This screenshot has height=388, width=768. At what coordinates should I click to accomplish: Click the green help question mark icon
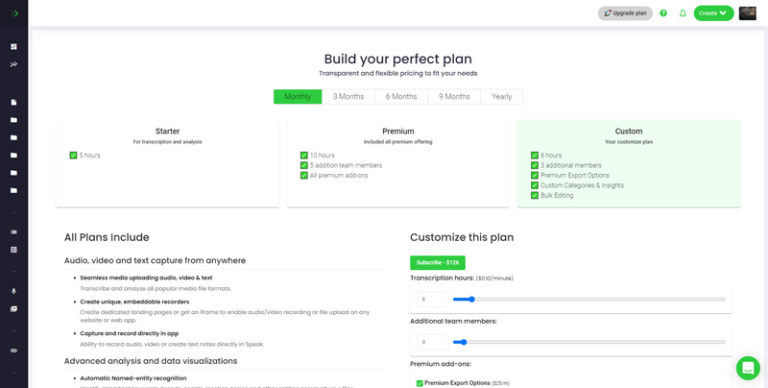(663, 13)
